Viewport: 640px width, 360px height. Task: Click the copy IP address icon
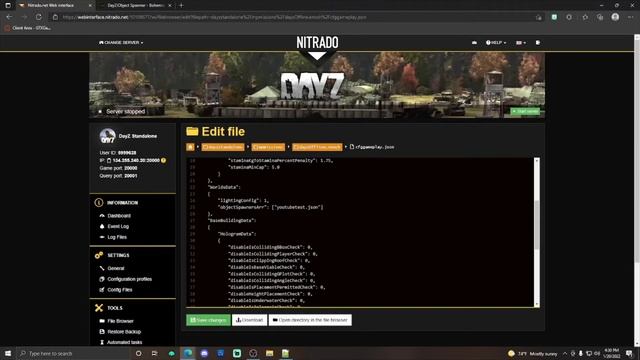[109, 160]
